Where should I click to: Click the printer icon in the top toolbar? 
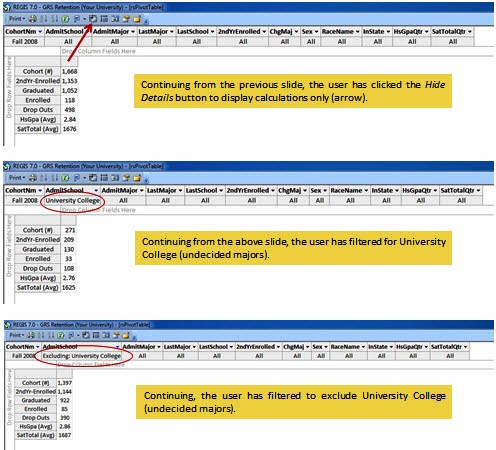coord(33,19)
